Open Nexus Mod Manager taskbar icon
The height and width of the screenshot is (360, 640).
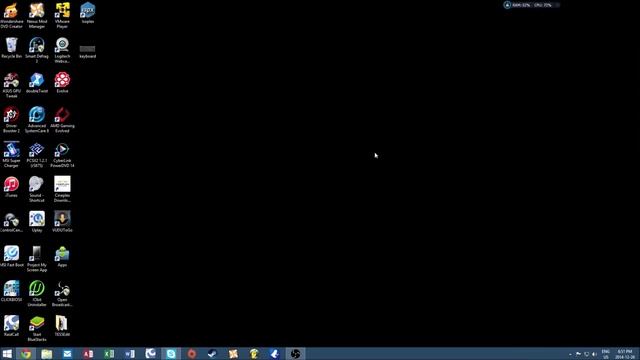[233, 353]
